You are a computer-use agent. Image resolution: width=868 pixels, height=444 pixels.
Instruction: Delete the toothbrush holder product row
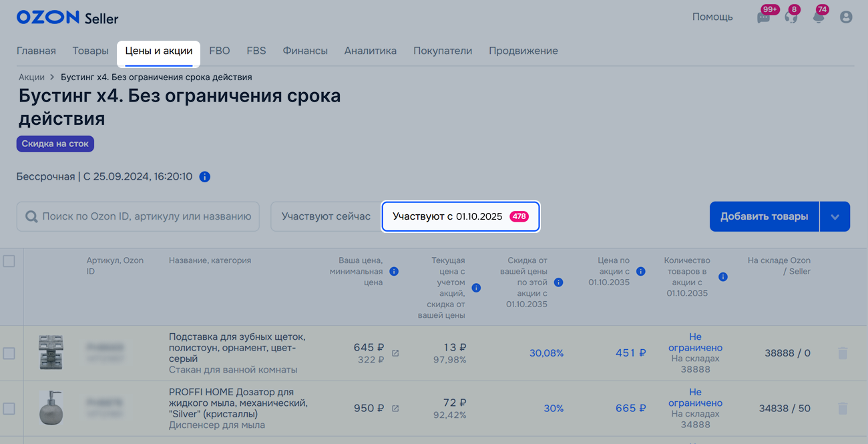pyautogui.click(x=842, y=353)
